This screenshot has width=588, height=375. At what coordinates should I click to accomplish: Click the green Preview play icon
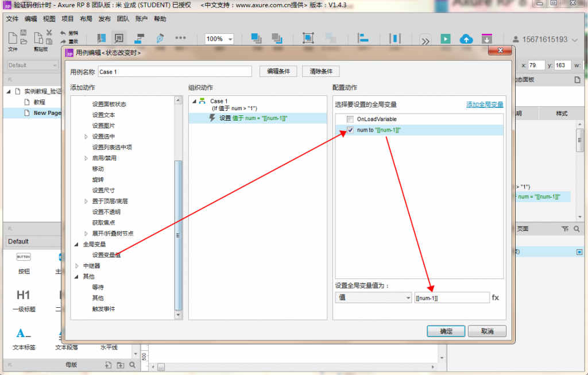tap(446, 39)
